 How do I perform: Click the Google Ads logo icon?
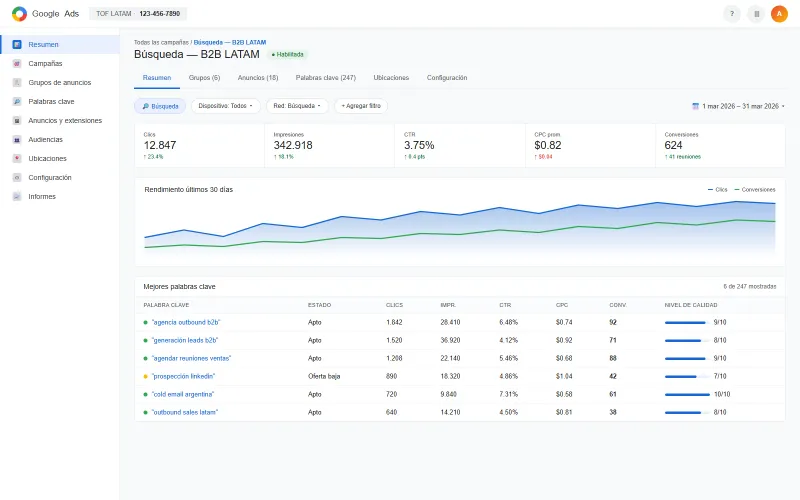coord(19,14)
